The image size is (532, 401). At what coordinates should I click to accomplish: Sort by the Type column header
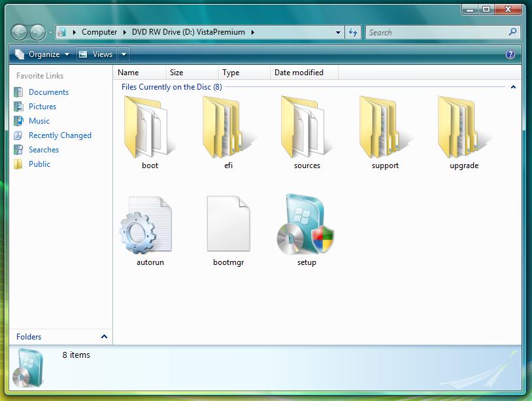coord(244,73)
